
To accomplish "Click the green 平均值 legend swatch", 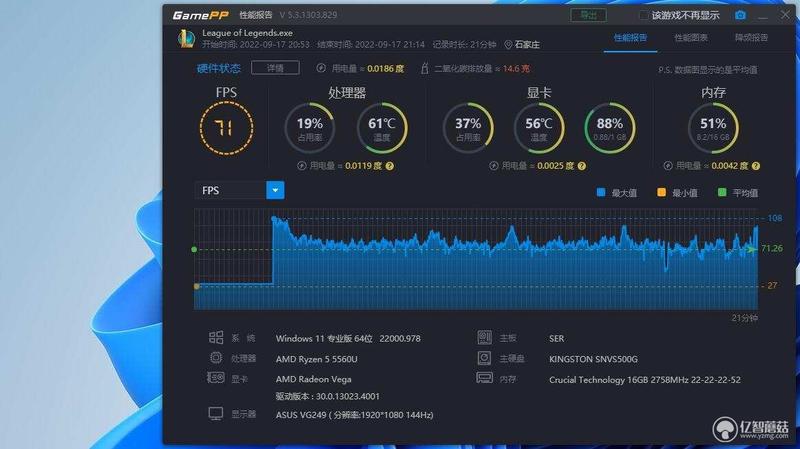I will coord(722,192).
